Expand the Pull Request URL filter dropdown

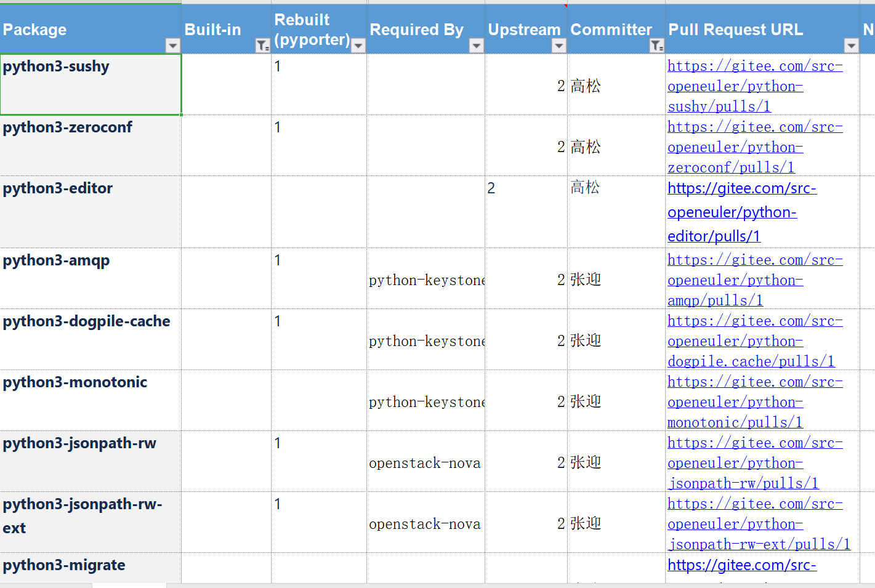[852, 46]
